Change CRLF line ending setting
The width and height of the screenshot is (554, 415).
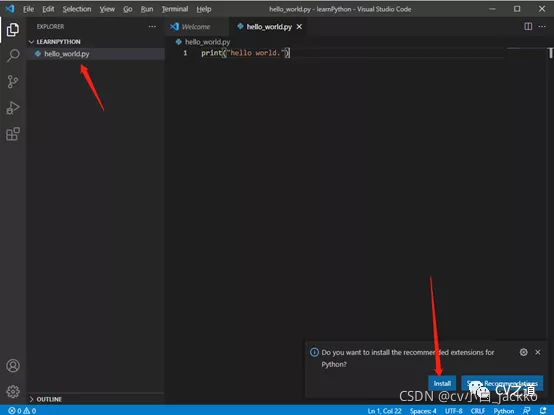(478, 411)
